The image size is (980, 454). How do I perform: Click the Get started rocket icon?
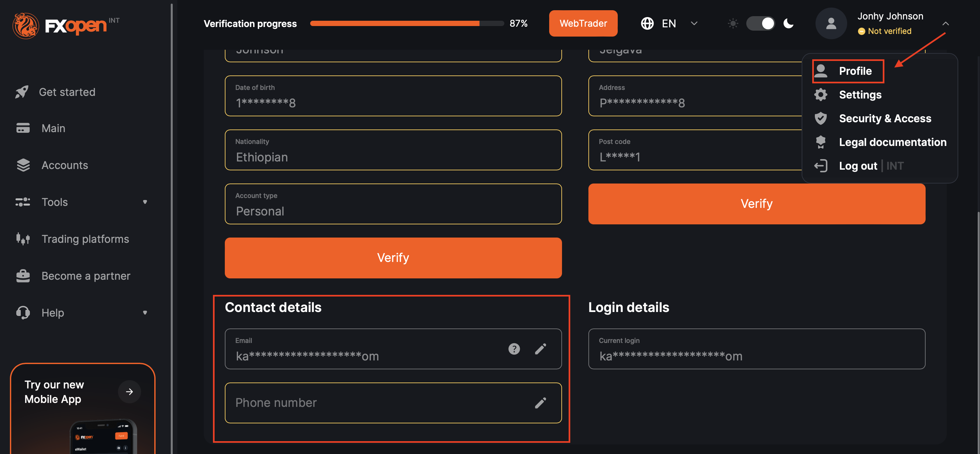[x=22, y=92]
